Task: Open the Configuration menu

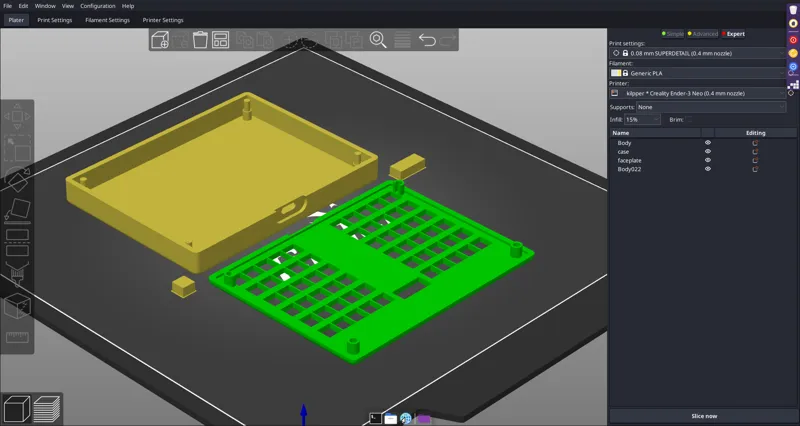Action: [97, 6]
